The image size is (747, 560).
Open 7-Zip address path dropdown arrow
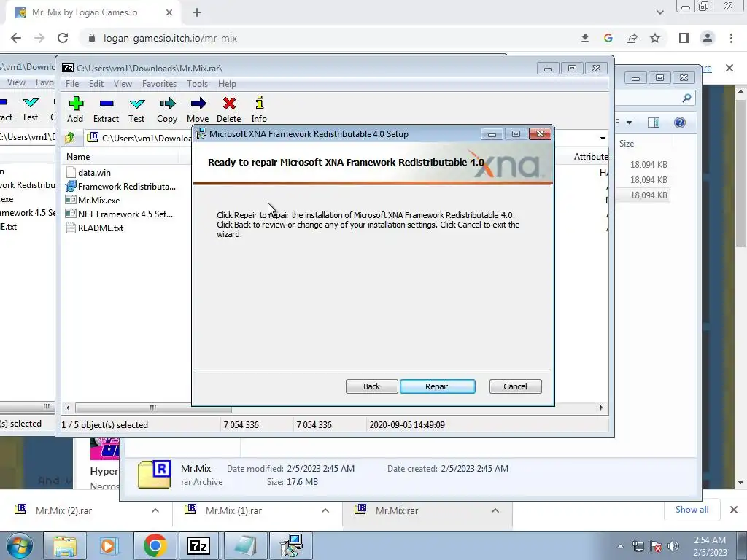(x=603, y=138)
